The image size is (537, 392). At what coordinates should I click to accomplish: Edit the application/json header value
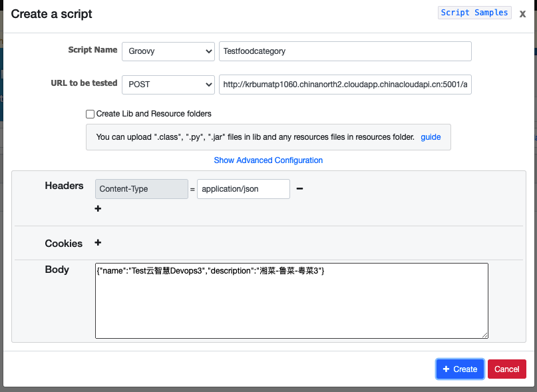click(243, 189)
